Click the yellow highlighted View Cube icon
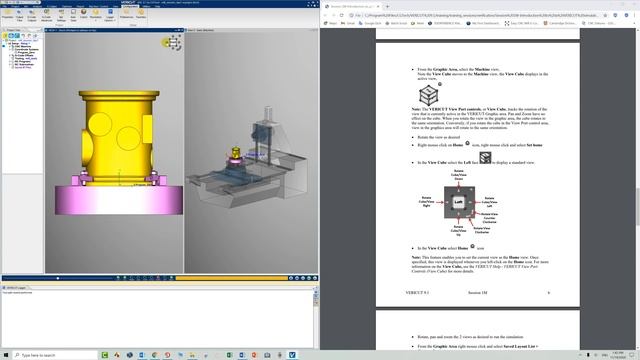 point(166,42)
